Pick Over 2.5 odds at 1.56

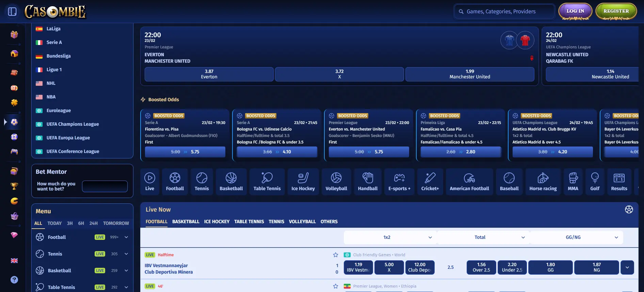[481, 267]
